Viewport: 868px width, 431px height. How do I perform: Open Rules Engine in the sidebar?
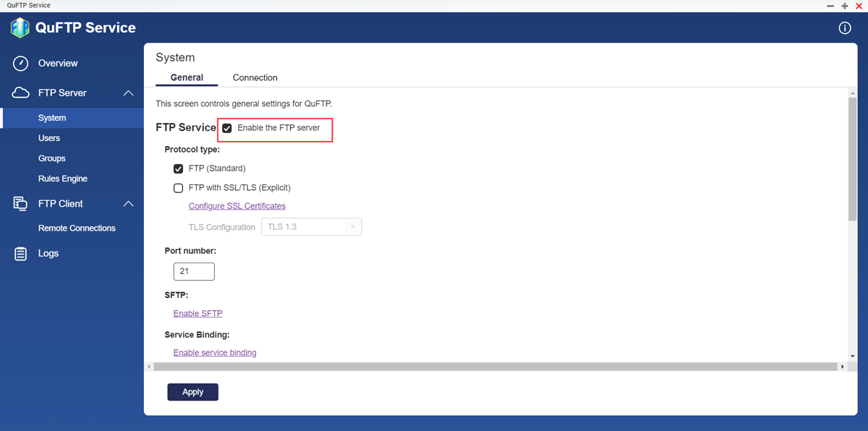pyautogui.click(x=63, y=179)
